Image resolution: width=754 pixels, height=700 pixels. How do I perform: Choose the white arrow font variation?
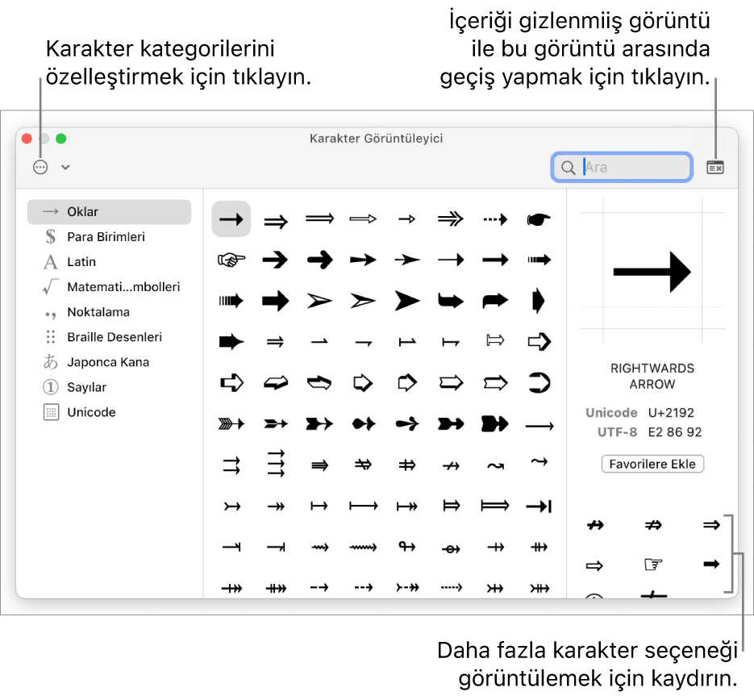pyautogui.click(x=595, y=566)
